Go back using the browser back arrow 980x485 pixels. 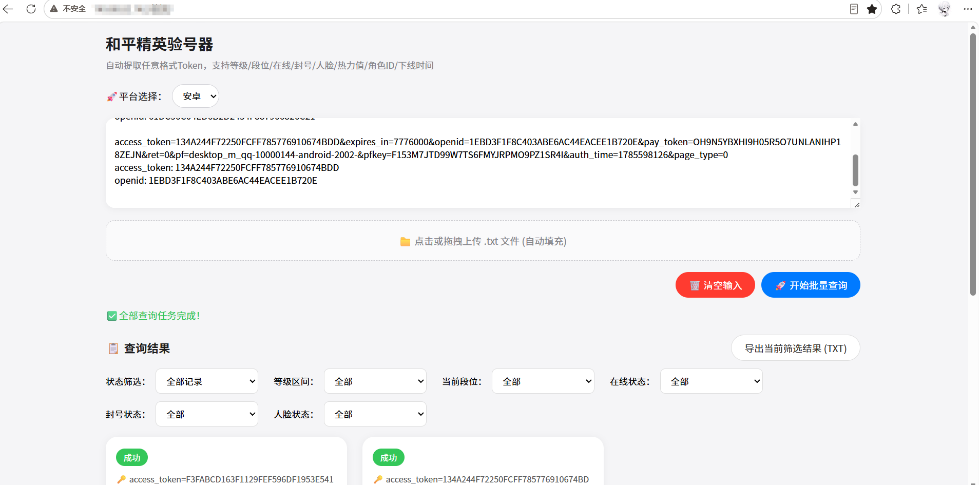point(8,9)
